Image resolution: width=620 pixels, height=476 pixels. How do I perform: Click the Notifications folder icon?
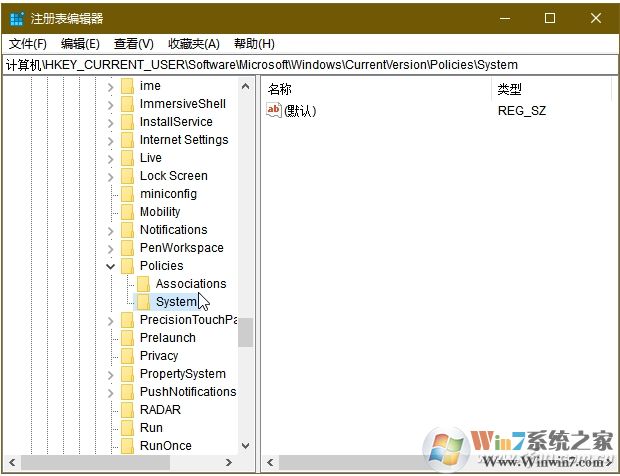coord(127,230)
